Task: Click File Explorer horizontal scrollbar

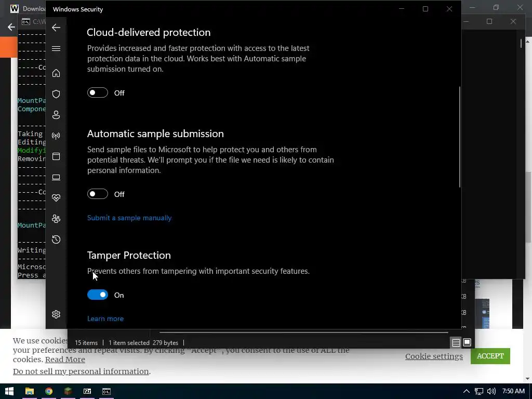Action: [303, 332]
